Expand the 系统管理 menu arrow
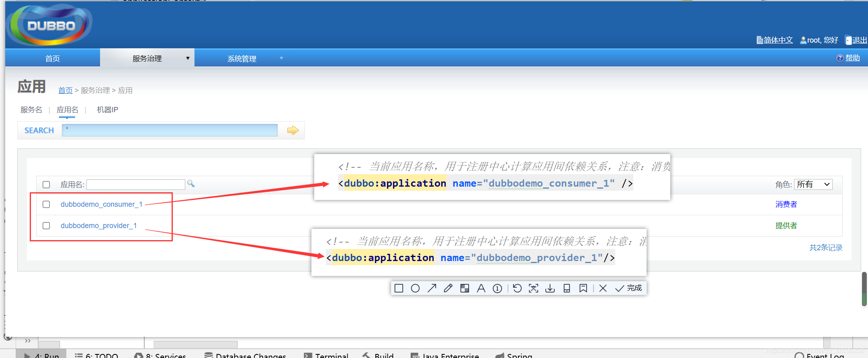The image size is (868, 358). click(x=281, y=58)
